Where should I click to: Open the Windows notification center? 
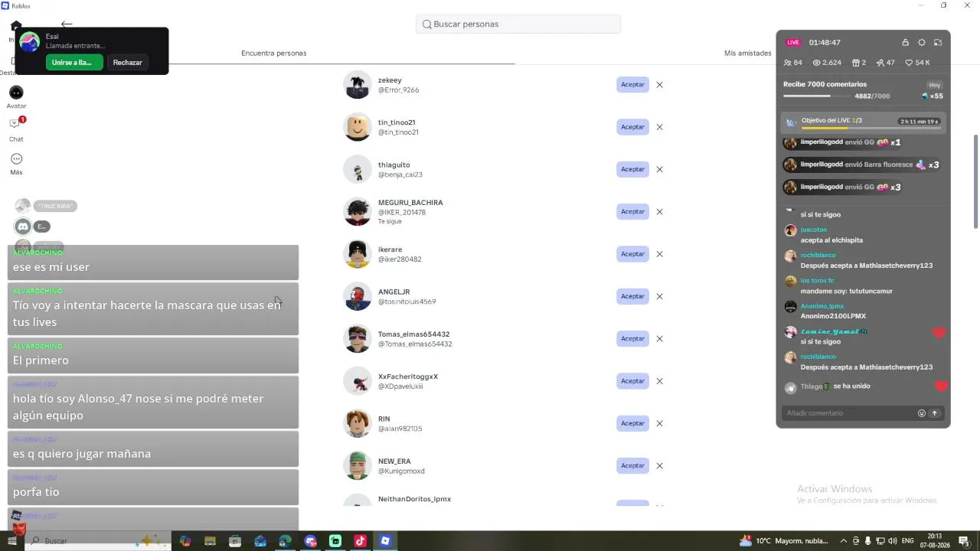point(964,541)
